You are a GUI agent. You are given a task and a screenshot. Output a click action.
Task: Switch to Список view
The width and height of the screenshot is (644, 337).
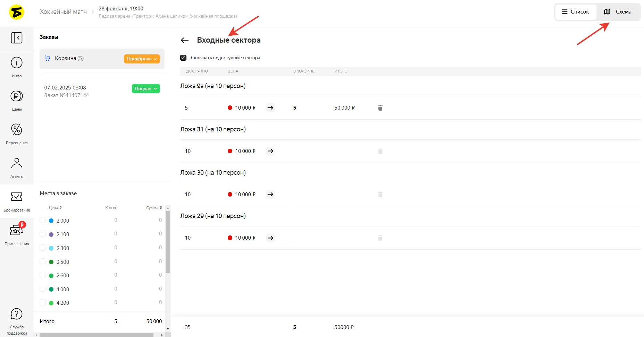[x=576, y=12]
